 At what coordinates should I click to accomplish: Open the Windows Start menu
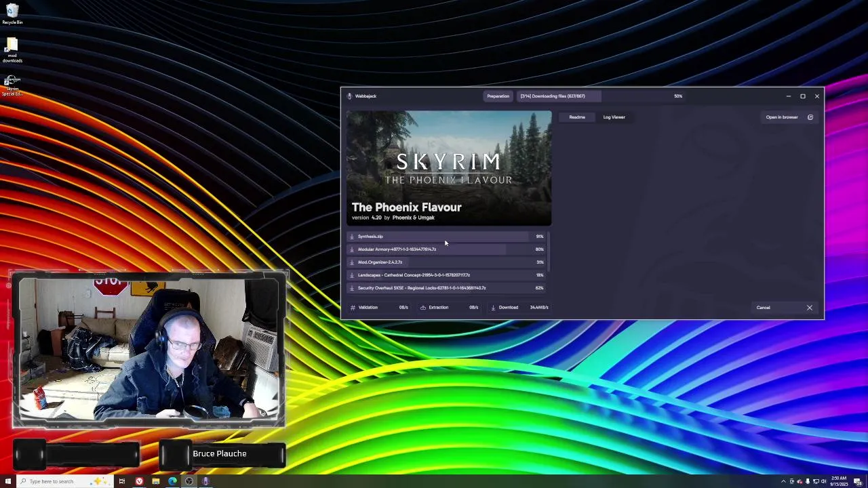point(8,481)
